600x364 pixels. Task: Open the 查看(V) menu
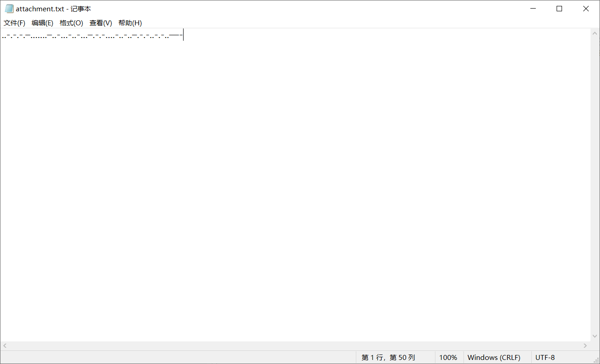(101, 23)
